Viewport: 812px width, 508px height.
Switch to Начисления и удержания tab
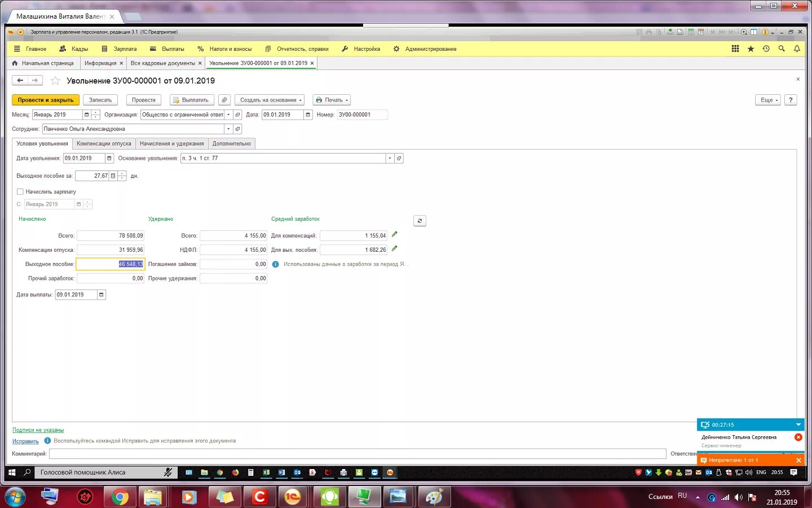click(172, 144)
